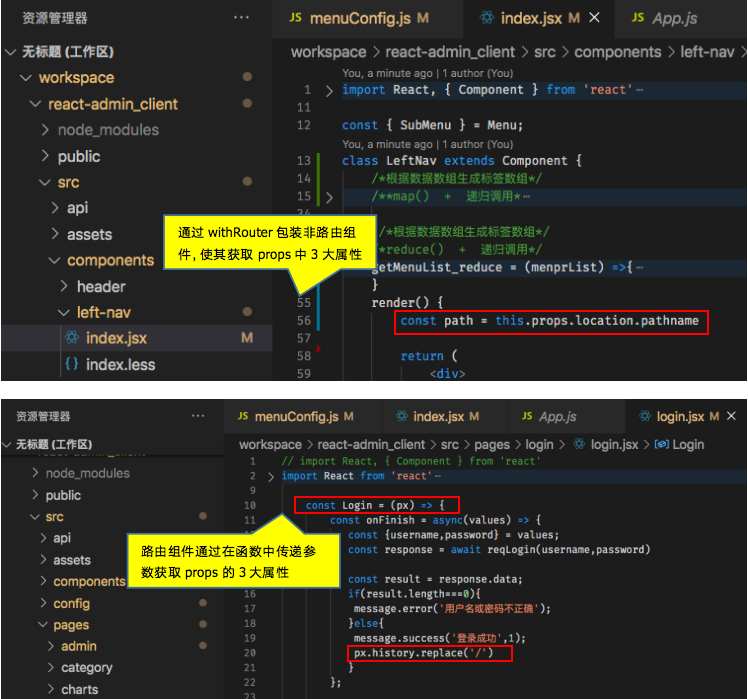Click Login symbol icon in breadcrumb
Screen dimensions: 748x699
pos(662,444)
